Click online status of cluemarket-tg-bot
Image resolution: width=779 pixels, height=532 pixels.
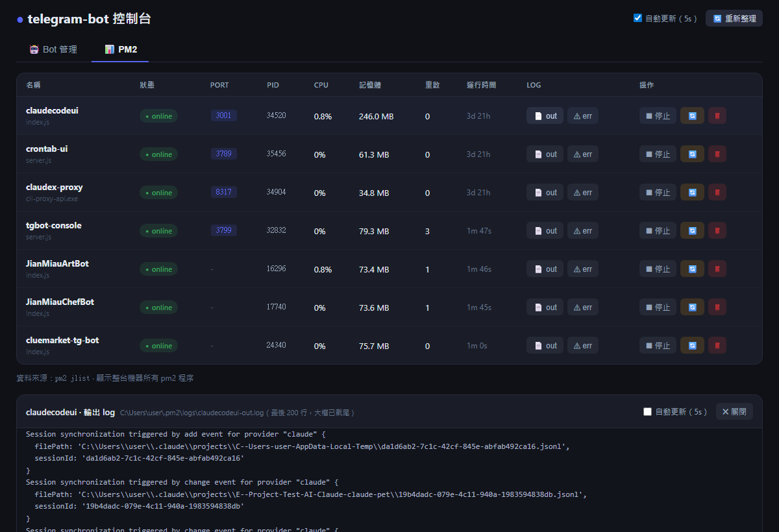158,346
